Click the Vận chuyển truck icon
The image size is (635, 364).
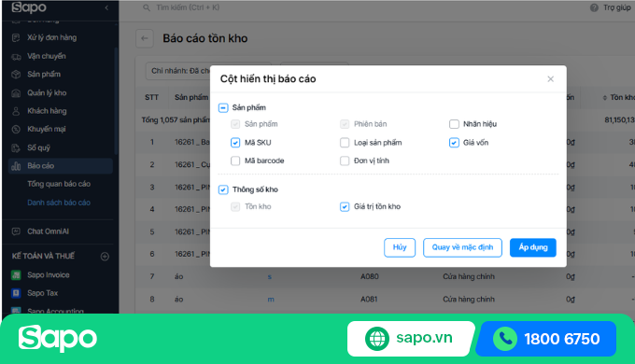pyautogui.click(x=16, y=56)
